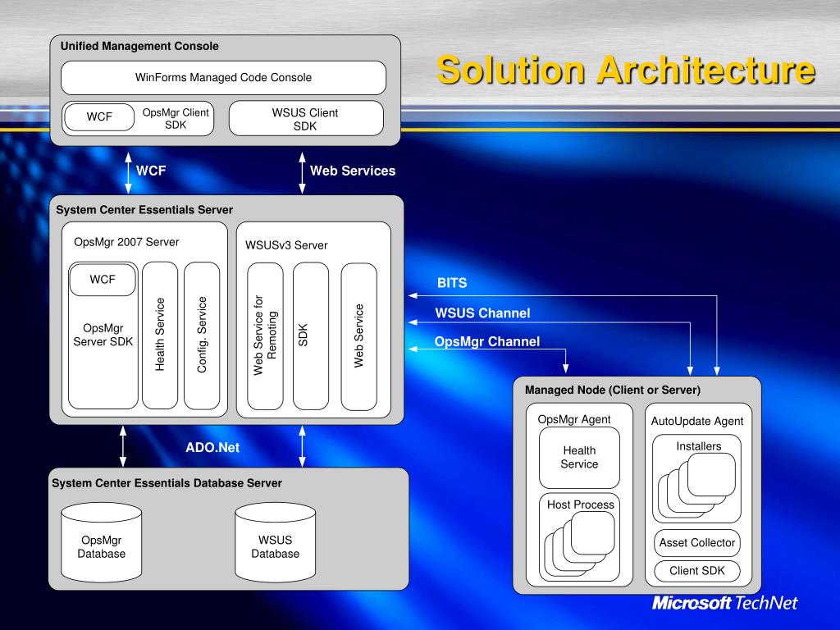Click the "Web Services" connector label
Viewport: 840px width, 630px height.
[x=353, y=171]
